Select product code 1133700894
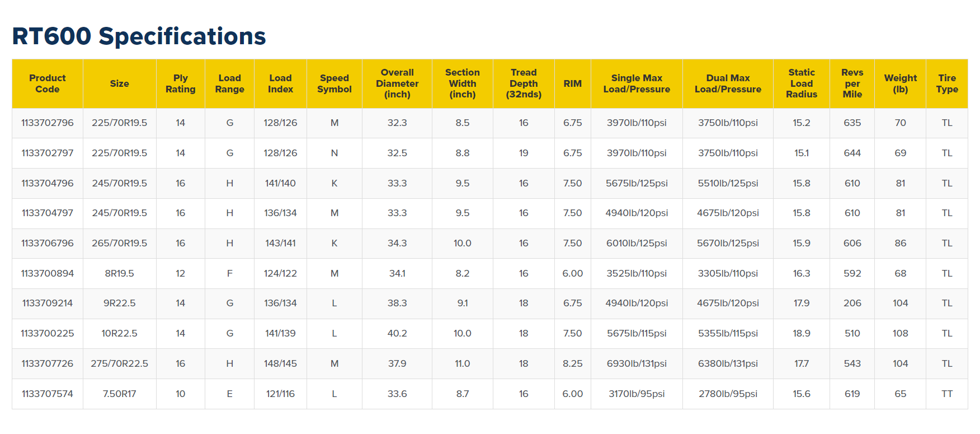980x434 pixels. 48,273
